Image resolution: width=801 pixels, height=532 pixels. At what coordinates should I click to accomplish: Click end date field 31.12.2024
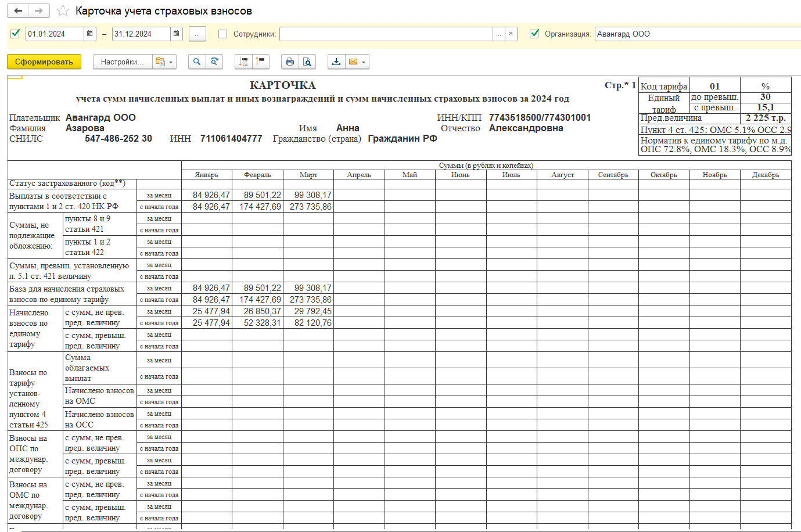142,34
